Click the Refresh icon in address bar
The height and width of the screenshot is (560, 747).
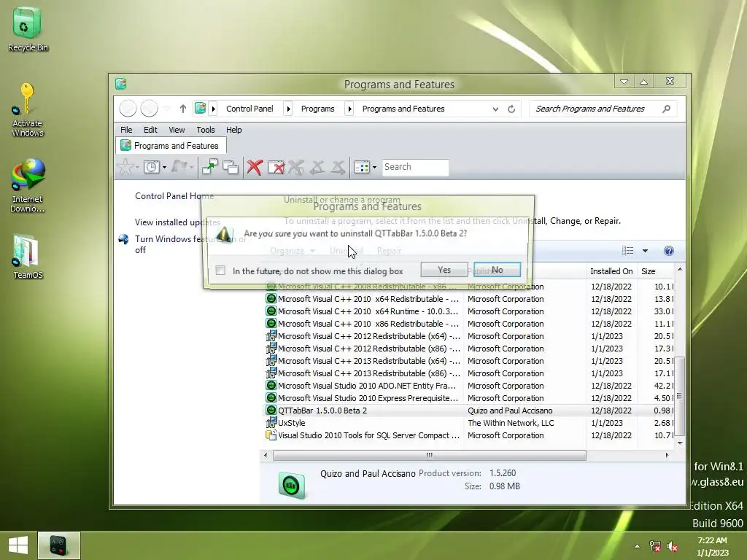click(x=511, y=109)
